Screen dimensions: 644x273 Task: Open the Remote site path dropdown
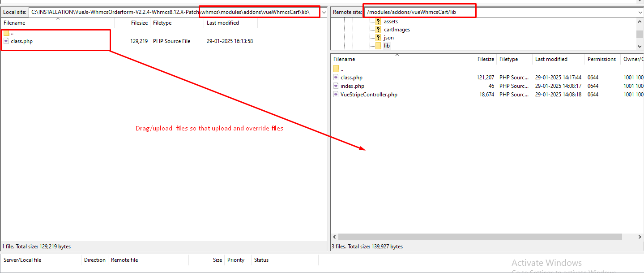tap(640, 12)
